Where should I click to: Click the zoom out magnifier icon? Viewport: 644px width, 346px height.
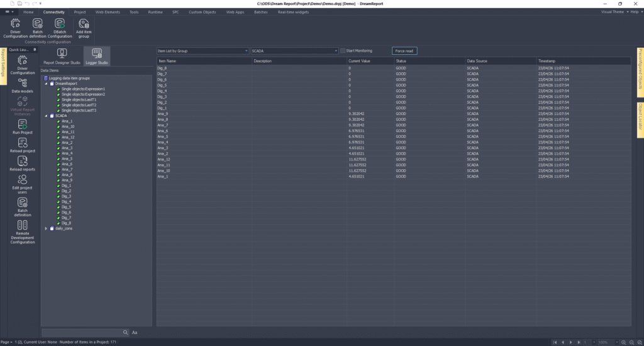click(631, 342)
